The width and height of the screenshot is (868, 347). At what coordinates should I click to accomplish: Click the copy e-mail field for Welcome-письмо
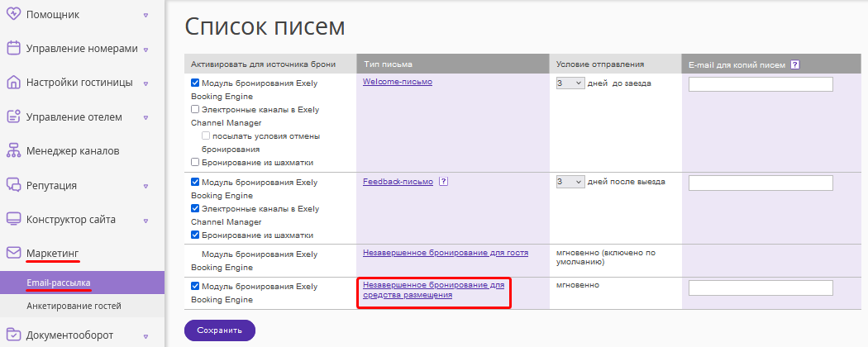click(x=761, y=84)
